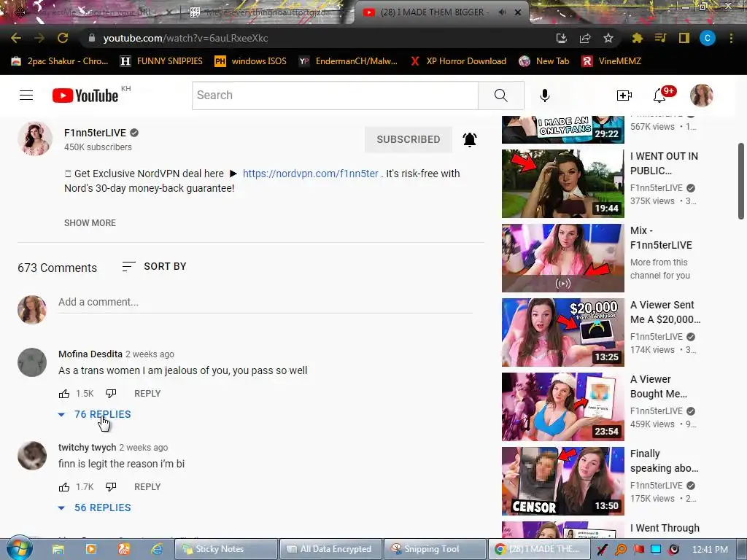747x560 pixels.
Task: Open Mofina Desdita's profile name
Action: pyautogui.click(x=90, y=354)
